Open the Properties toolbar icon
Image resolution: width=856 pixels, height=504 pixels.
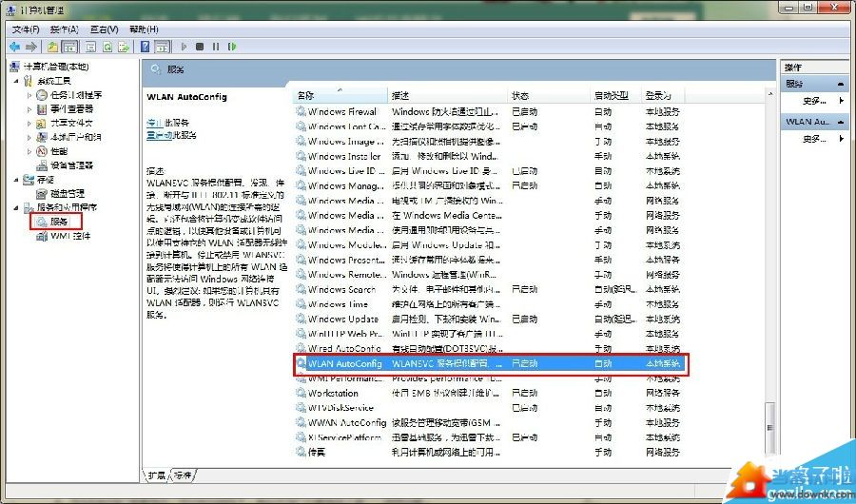[90, 47]
